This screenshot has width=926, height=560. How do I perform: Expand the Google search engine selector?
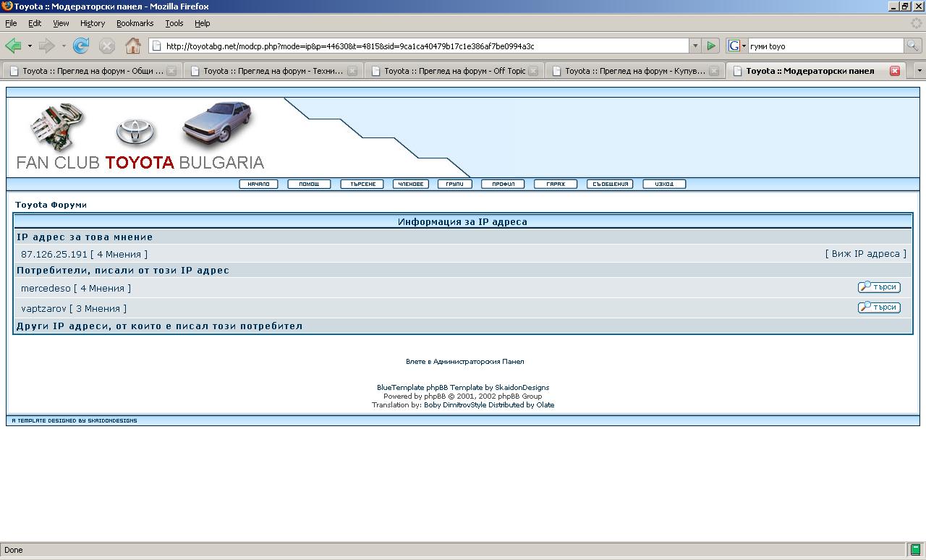click(736, 46)
